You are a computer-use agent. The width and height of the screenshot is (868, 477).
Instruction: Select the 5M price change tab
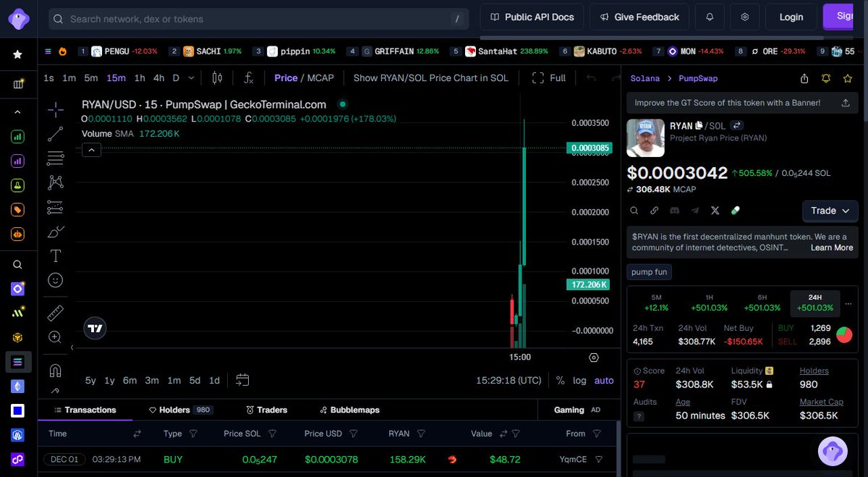click(657, 303)
